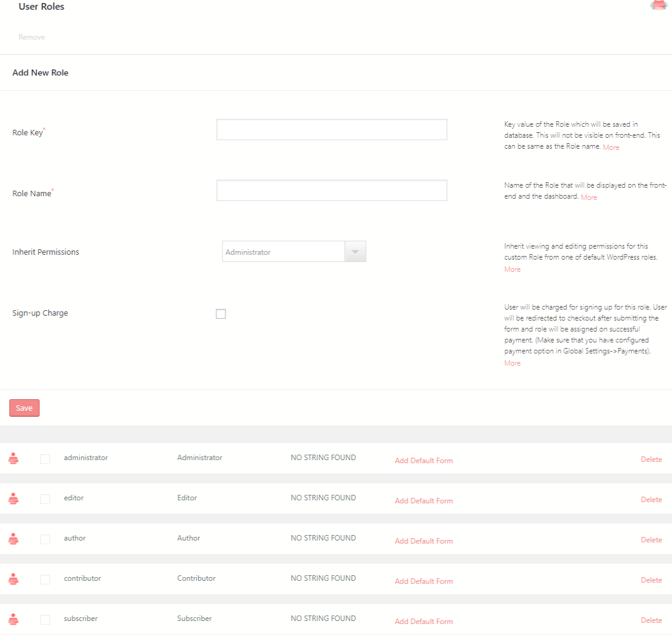Select the administrator row checkbox
672x635 pixels.
tap(45, 458)
